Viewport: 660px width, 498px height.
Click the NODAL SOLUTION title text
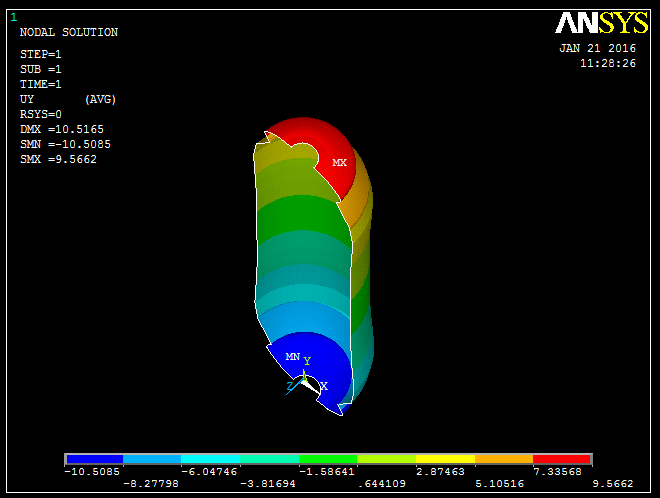pyautogui.click(x=69, y=33)
